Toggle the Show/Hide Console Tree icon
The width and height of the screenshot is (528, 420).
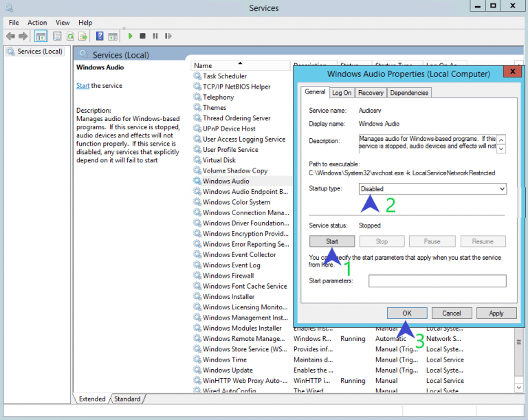coord(41,36)
